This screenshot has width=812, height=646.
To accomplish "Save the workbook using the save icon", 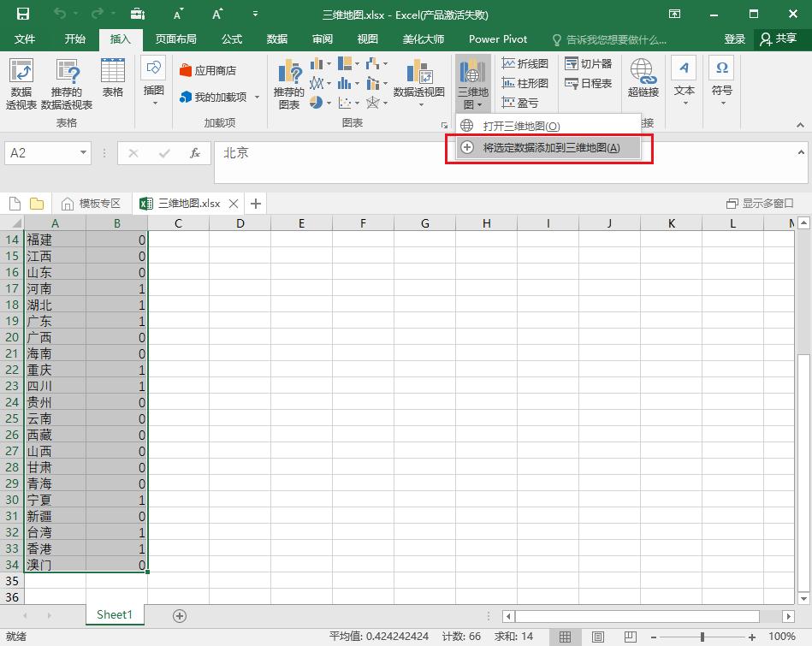I will tap(23, 14).
